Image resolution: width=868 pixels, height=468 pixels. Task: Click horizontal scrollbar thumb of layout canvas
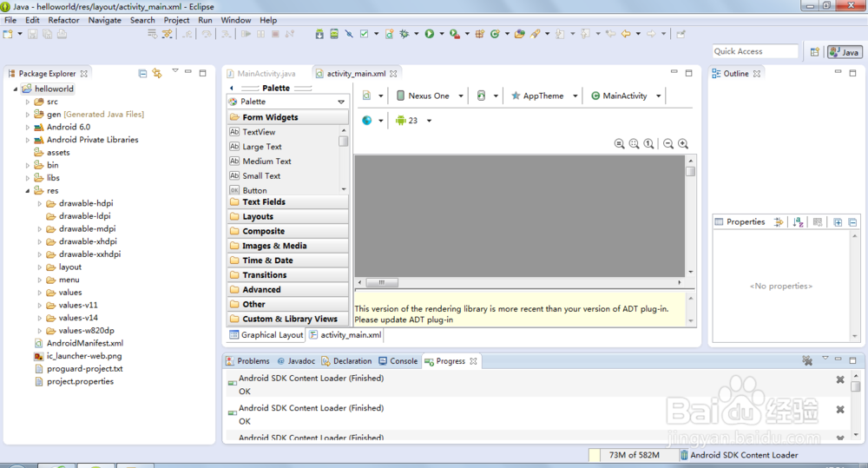(381, 282)
